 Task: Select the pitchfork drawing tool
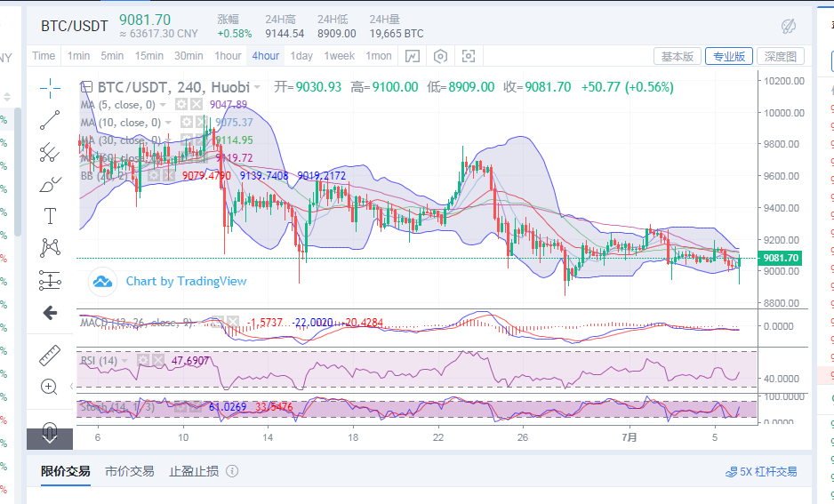tap(50, 153)
